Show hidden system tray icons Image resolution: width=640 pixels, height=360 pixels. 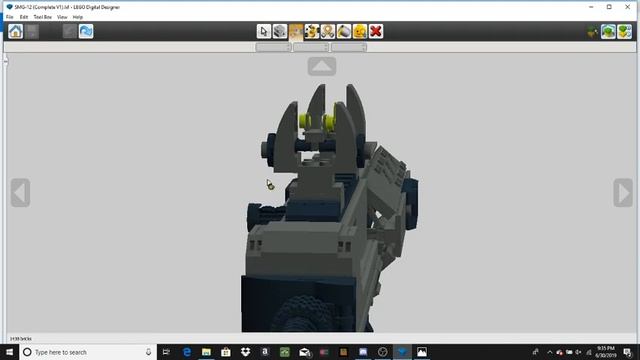(x=550, y=352)
